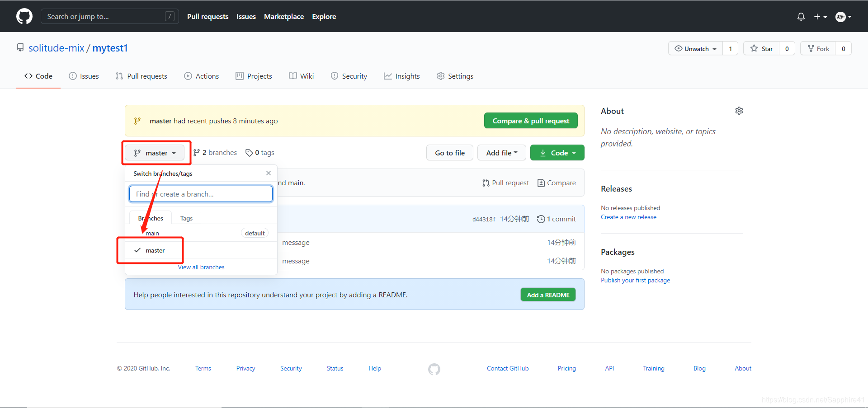Click Add a README button

[x=548, y=295]
